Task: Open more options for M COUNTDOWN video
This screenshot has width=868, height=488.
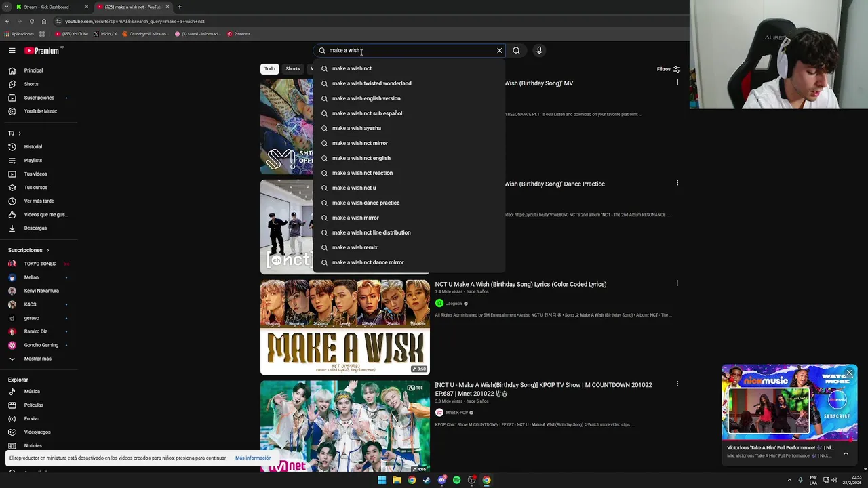Action: (677, 384)
